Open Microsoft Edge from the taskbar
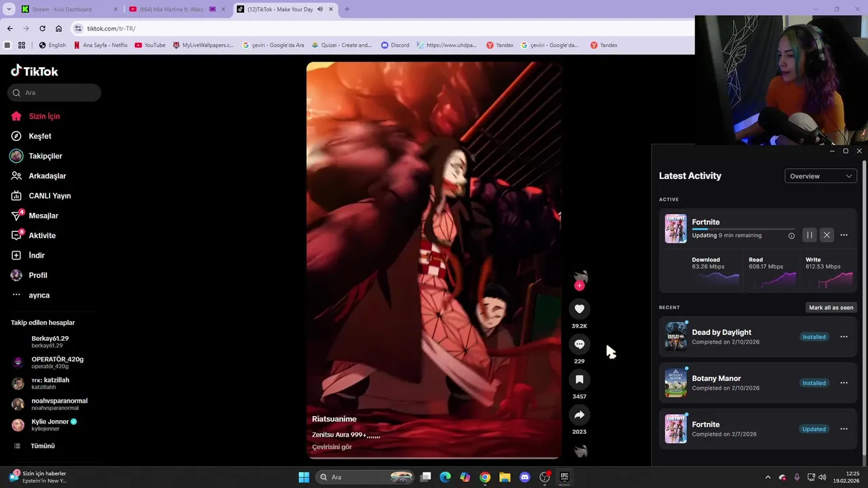This screenshot has height=488, width=868. (x=445, y=477)
